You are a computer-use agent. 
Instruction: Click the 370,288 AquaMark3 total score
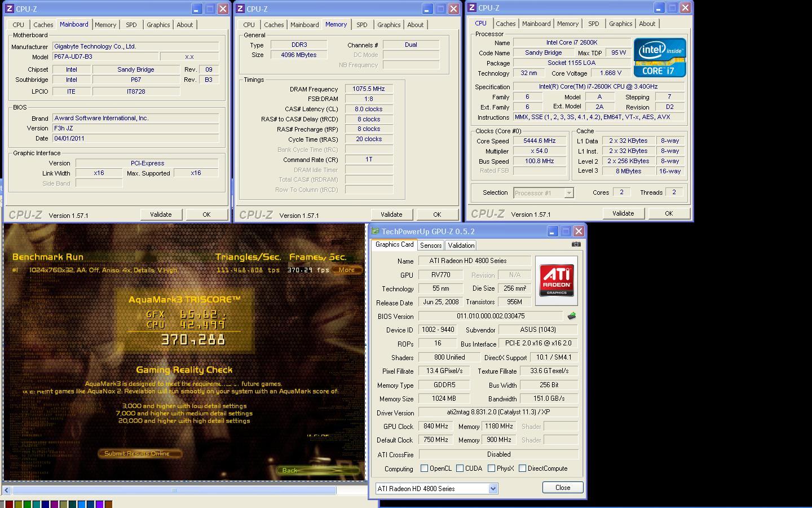(193, 340)
